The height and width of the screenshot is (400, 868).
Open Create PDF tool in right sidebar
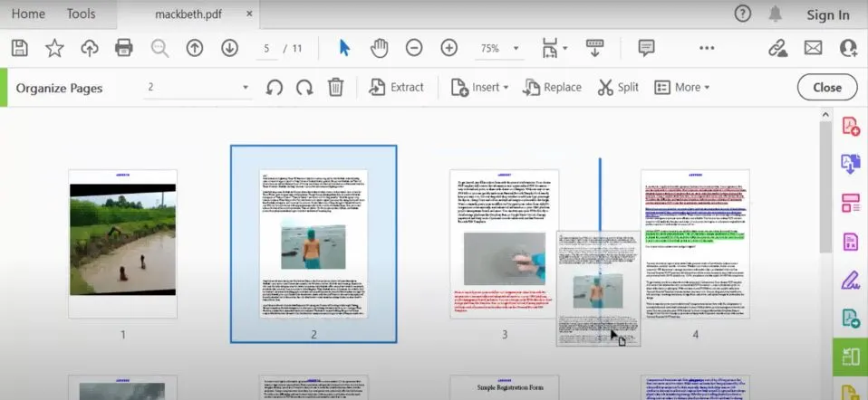click(x=851, y=126)
